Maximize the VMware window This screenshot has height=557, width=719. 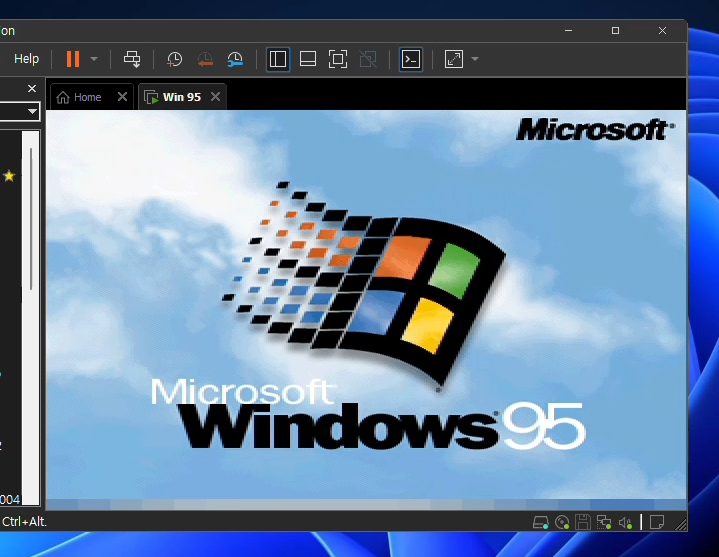[x=615, y=31]
